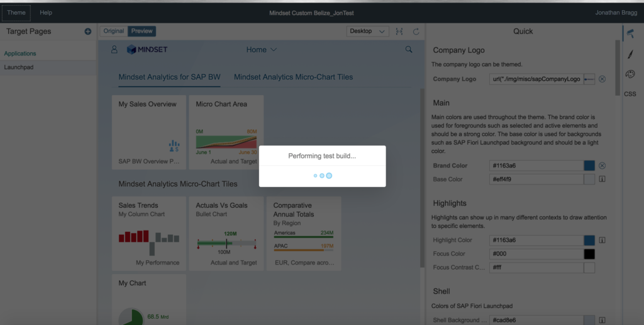Screen dimensions: 644x325
Task: Open the My Chart tile
Action: tap(149, 300)
